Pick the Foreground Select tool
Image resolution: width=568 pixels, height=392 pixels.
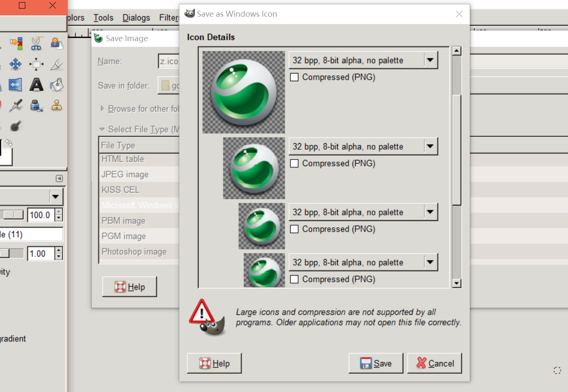[x=56, y=43]
